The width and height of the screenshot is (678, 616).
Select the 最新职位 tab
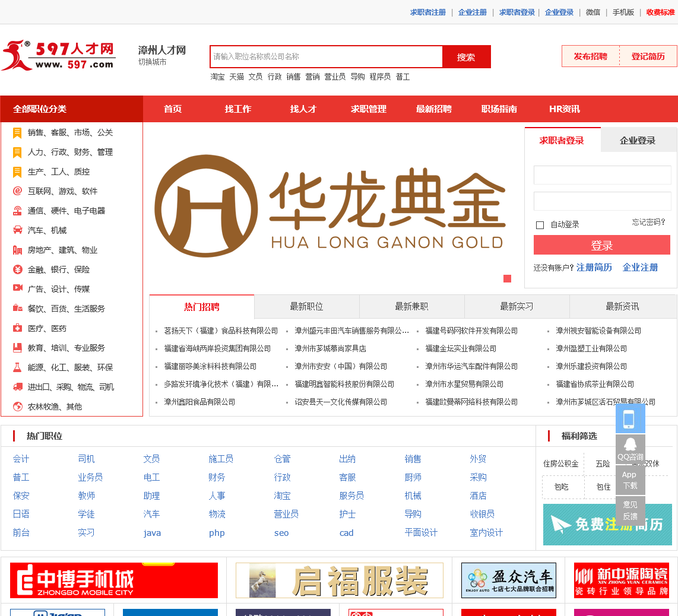tap(306, 306)
